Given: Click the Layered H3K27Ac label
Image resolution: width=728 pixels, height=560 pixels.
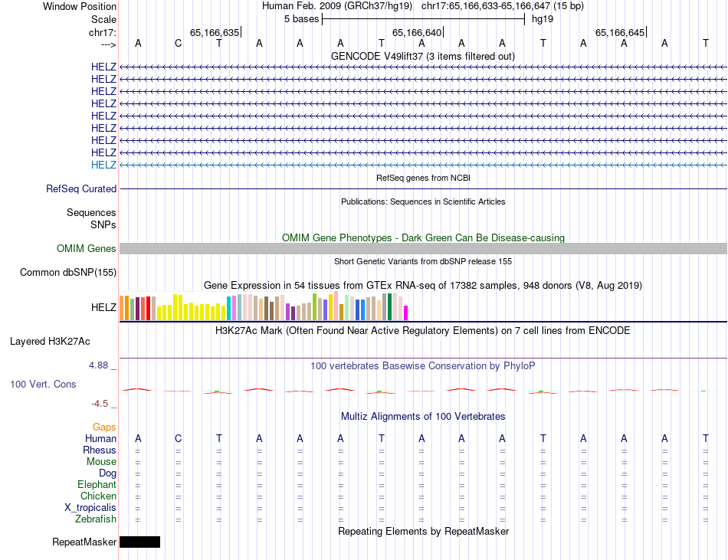Looking at the screenshot, I should [x=50, y=342].
